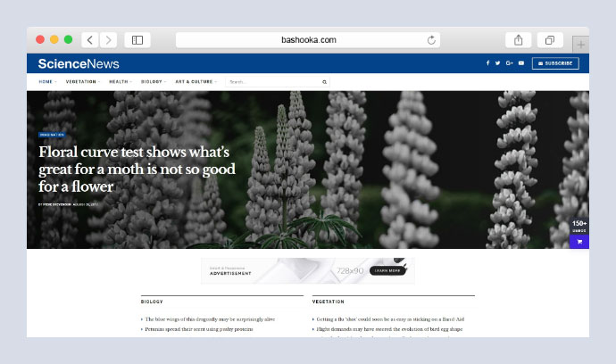Click the 728x90 advertisement banner
The width and height of the screenshot is (616, 364).
point(308,271)
